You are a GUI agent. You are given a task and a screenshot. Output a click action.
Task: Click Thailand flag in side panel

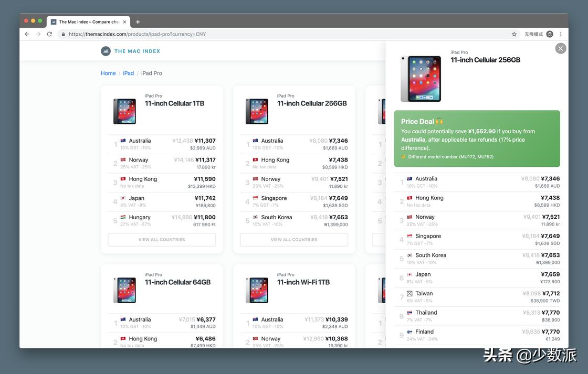(409, 313)
